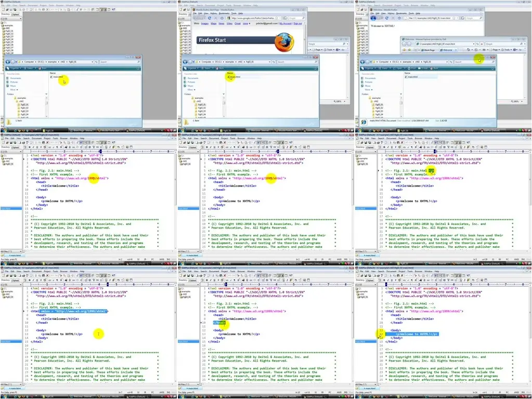Open the My Account link beside the Gmail address

click(x=286, y=24)
